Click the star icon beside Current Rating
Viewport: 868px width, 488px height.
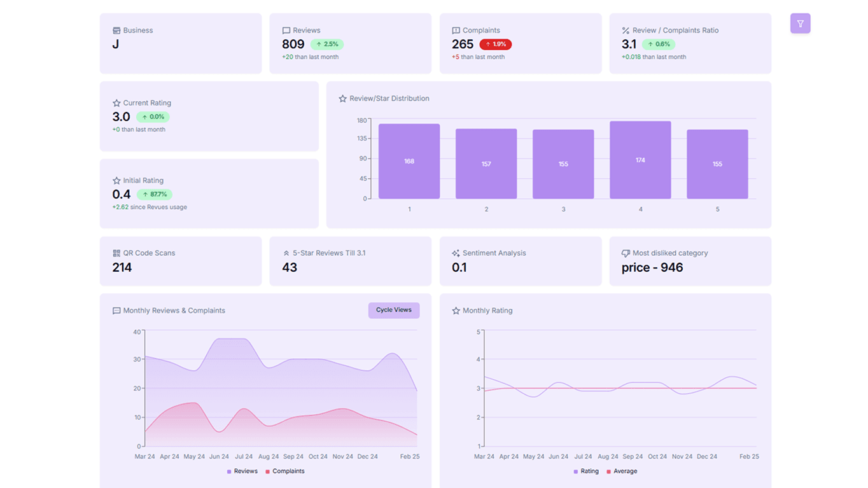[115, 102]
